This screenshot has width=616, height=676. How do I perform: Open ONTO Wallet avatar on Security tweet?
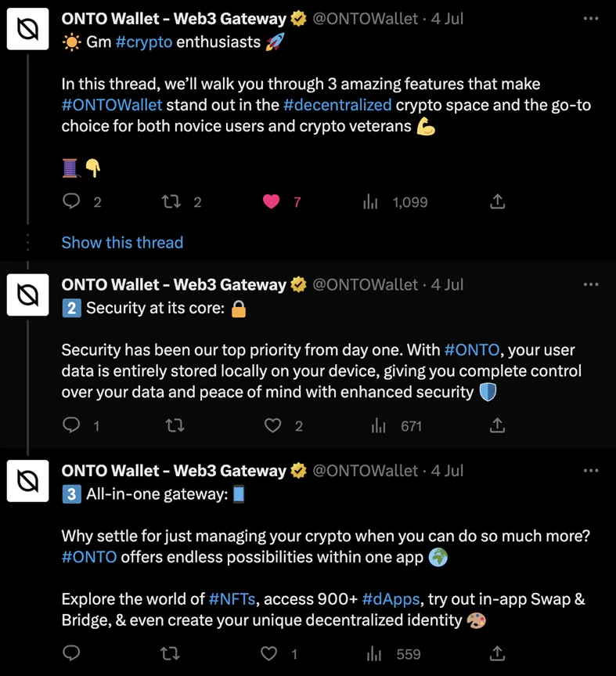(28, 295)
